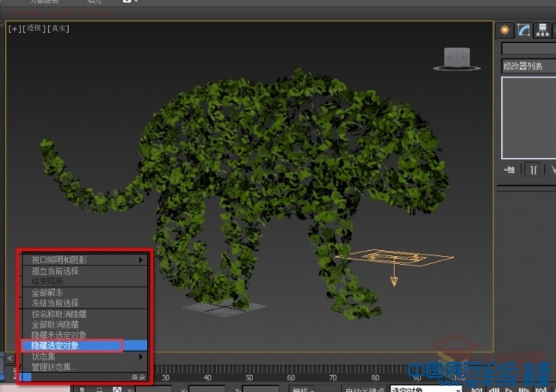The image size is (556, 392).
Task: Open the [+] viewport general menu
Action: tap(15, 29)
